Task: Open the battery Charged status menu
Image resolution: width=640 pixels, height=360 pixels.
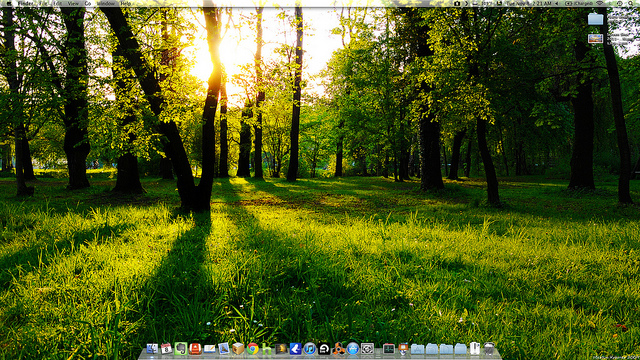Action: (580, 3)
